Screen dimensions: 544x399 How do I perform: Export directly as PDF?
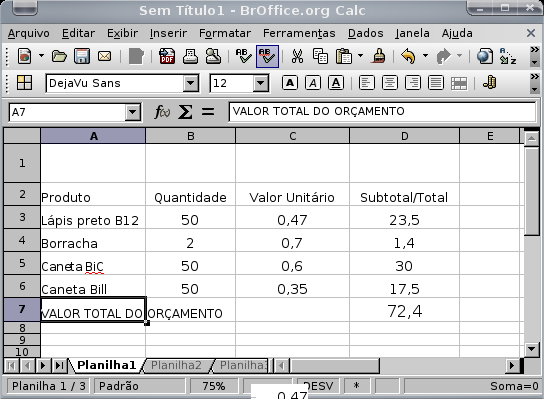[x=167, y=56]
